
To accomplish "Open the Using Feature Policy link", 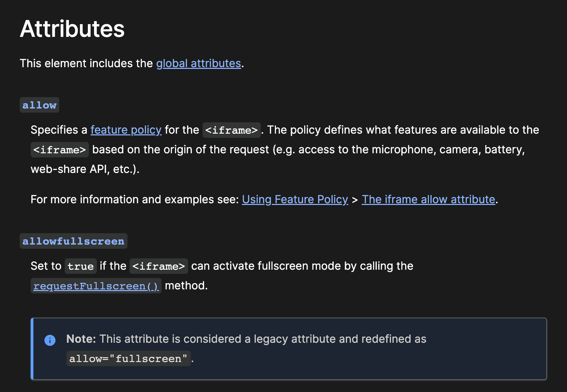I will click(295, 199).
